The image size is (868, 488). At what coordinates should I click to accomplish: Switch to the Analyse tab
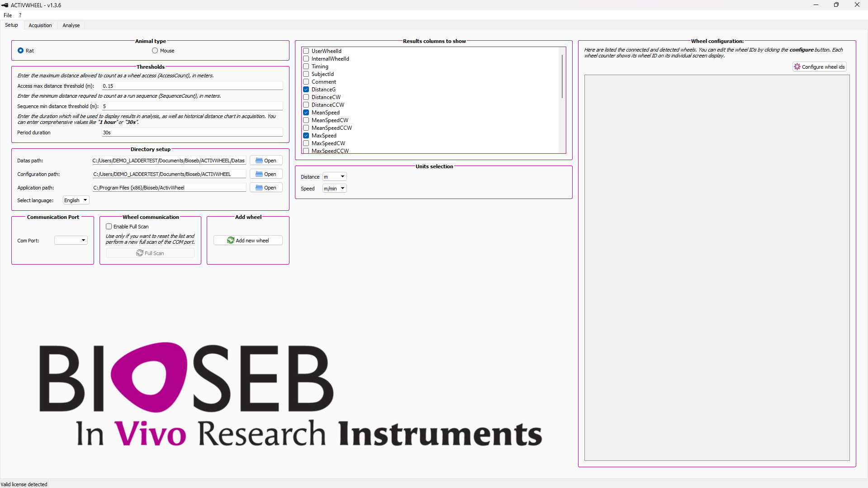point(71,25)
